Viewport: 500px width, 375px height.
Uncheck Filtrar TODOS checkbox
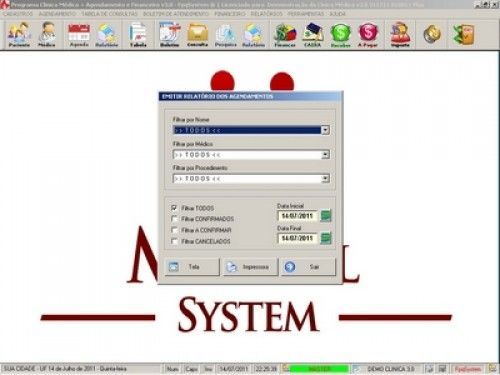pos(174,208)
